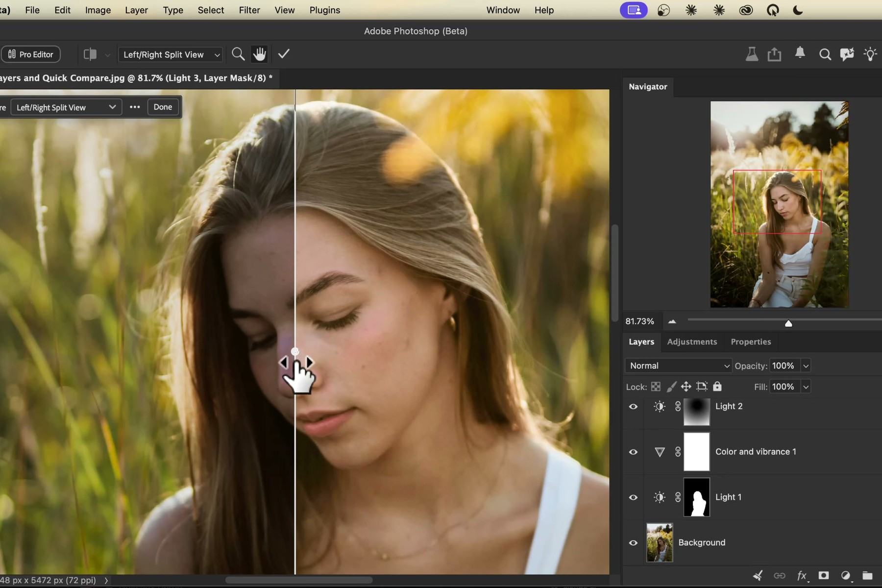Hide the Background layer
Screen dimensions: 882x588
click(x=633, y=543)
